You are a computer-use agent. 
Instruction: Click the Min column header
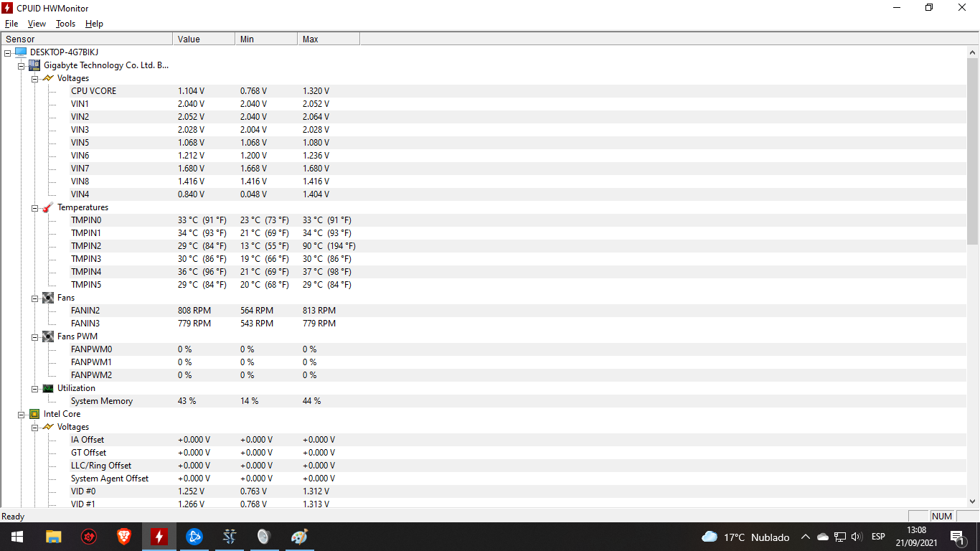266,39
